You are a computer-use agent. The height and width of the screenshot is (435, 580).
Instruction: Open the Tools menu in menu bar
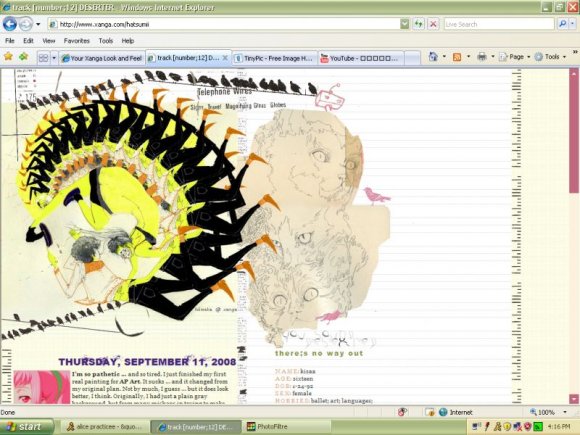pos(105,41)
